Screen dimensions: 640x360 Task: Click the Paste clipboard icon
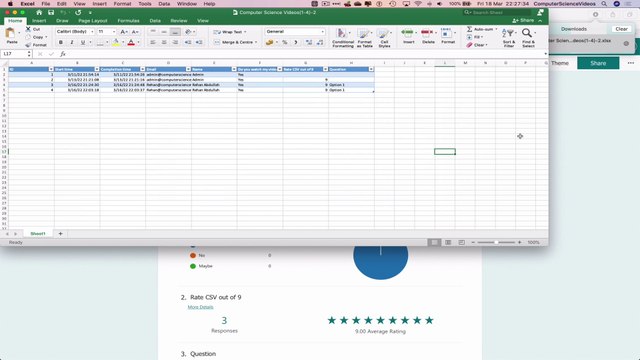[x=11, y=33]
